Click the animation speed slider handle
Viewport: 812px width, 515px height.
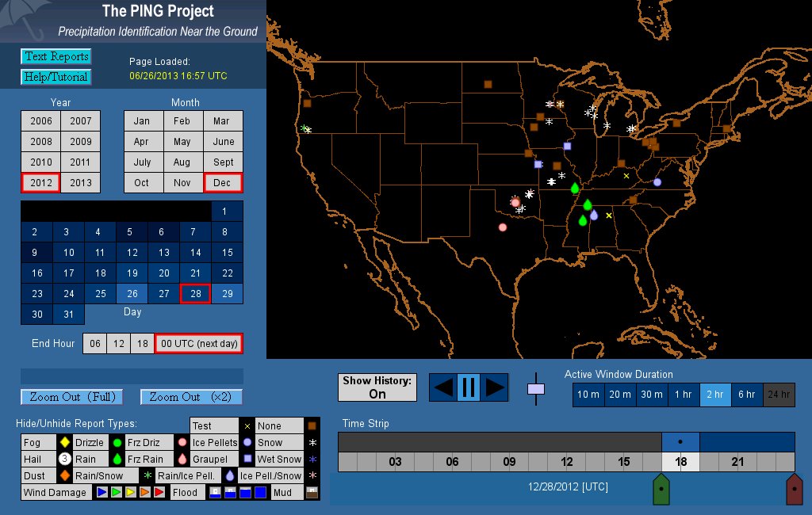(x=536, y=389)
